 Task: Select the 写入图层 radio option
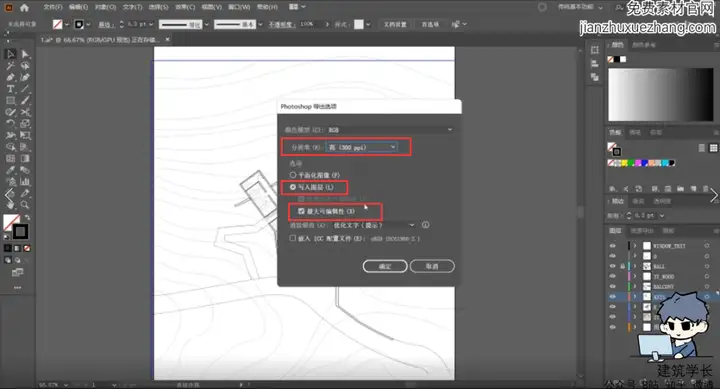tap(293, 187)
